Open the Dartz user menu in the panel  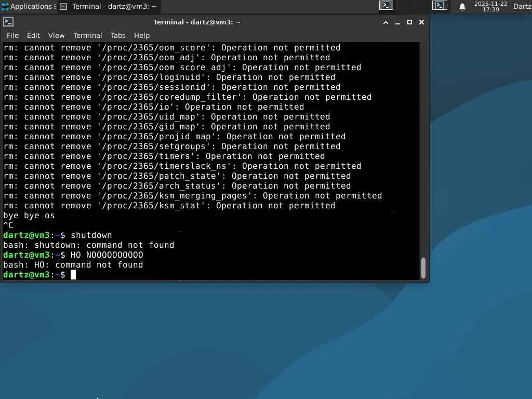coord(522,6)
